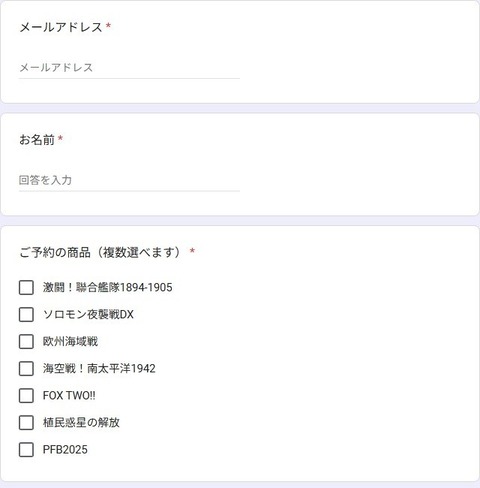Check the PFB2025 checkbox box
The width and height of the screenshot is (480, 488).
tap(26, 450)
